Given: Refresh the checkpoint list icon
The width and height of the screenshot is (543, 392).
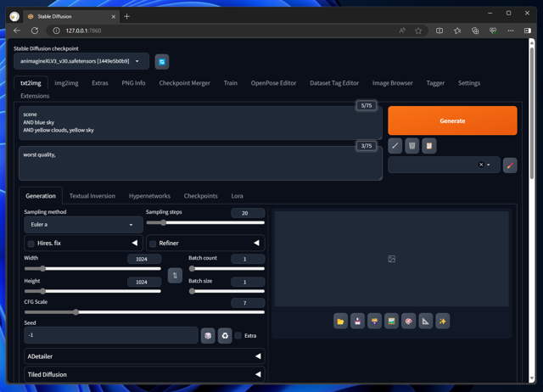Looking at the screenshot, I should pyautogui.click(x=162, y=62).
